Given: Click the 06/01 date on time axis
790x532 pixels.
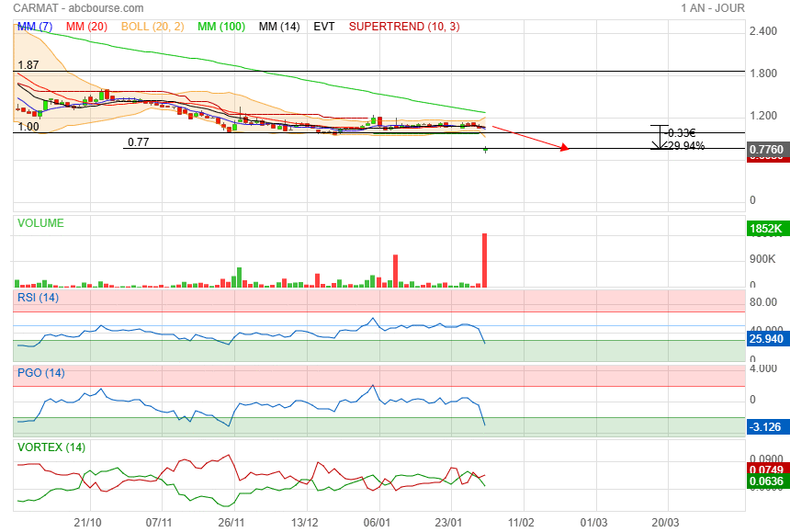Looking at the screenshot, I should tap(378, 521).
